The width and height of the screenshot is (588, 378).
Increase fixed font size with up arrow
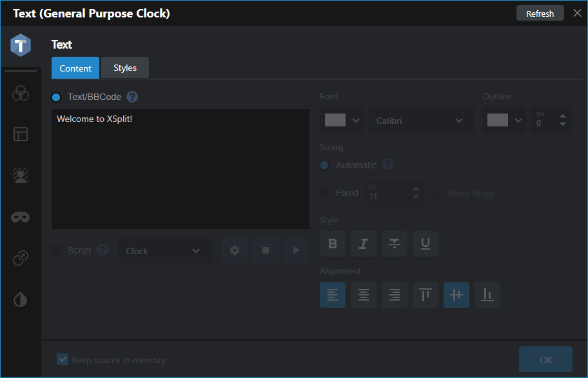tap(416, 189)
